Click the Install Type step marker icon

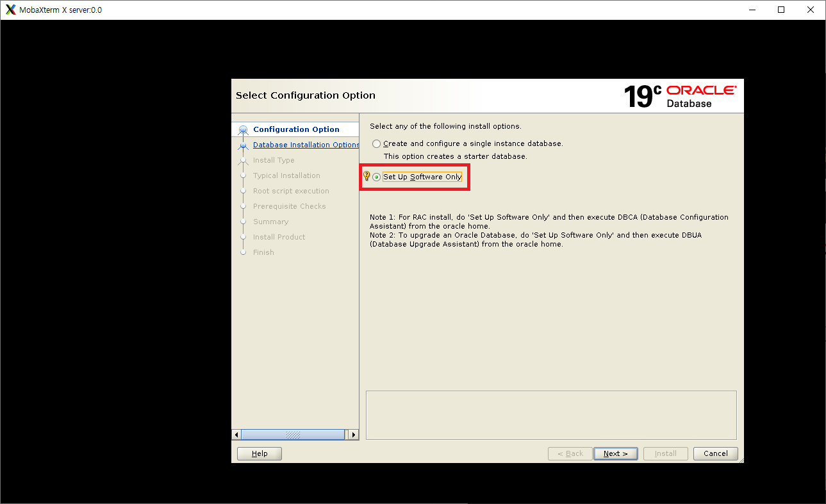(x=243, y=161)
